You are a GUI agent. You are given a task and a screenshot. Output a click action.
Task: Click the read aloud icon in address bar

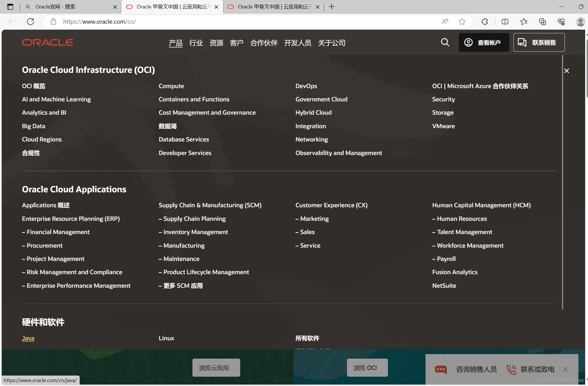pos(445,22)
